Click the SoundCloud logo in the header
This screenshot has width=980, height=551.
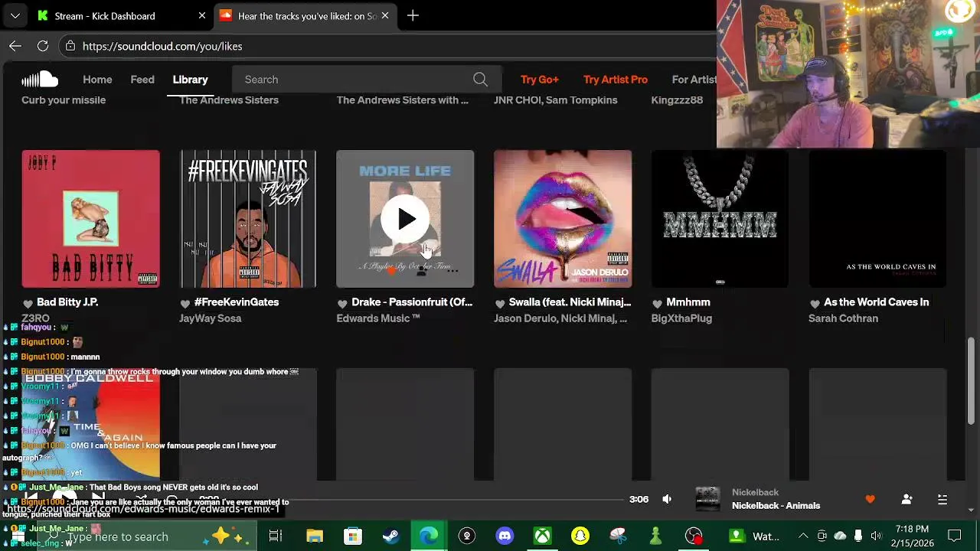click(39, 79)
